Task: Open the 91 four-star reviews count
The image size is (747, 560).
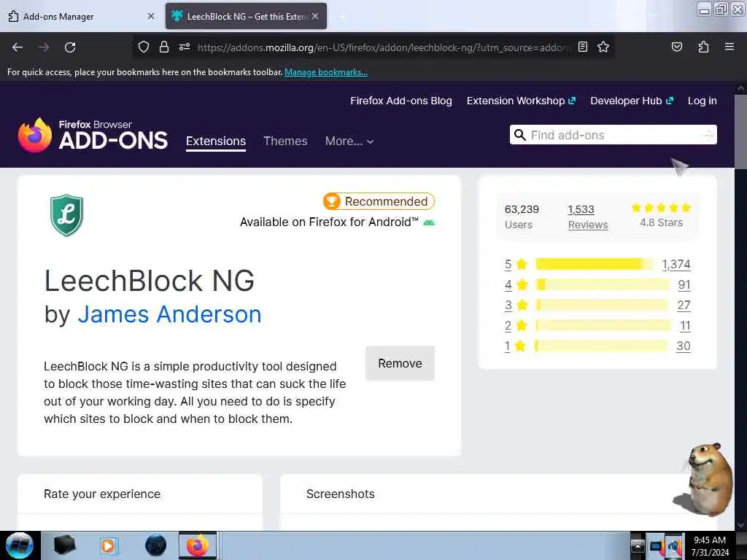Action: click(x=684, y=285)
